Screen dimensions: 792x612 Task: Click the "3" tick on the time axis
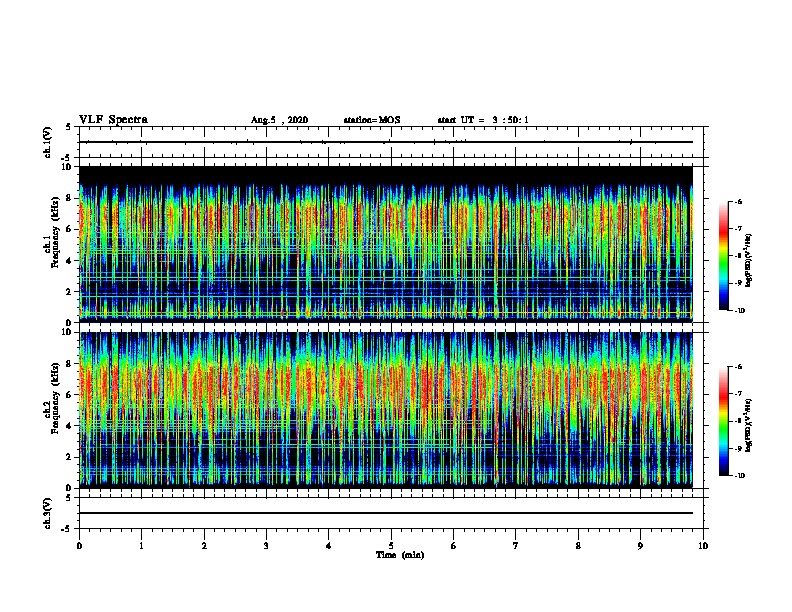coord(266,546)
